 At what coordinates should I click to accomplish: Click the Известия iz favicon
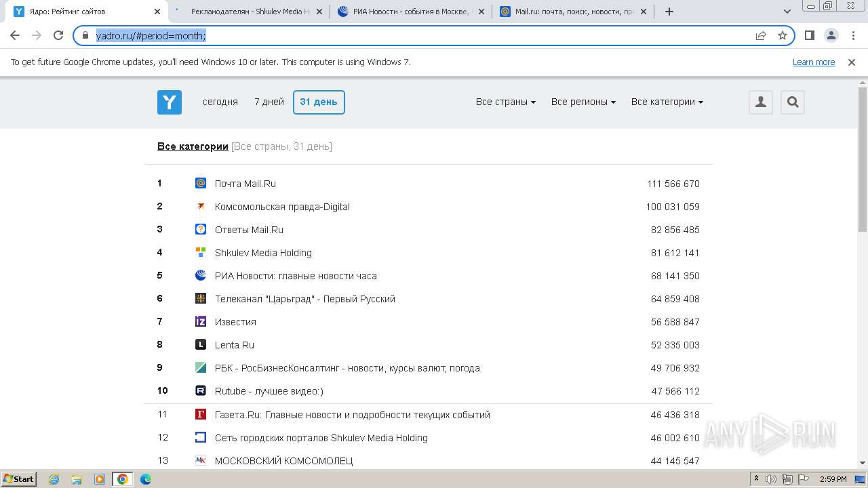click(x=201, y=321)
